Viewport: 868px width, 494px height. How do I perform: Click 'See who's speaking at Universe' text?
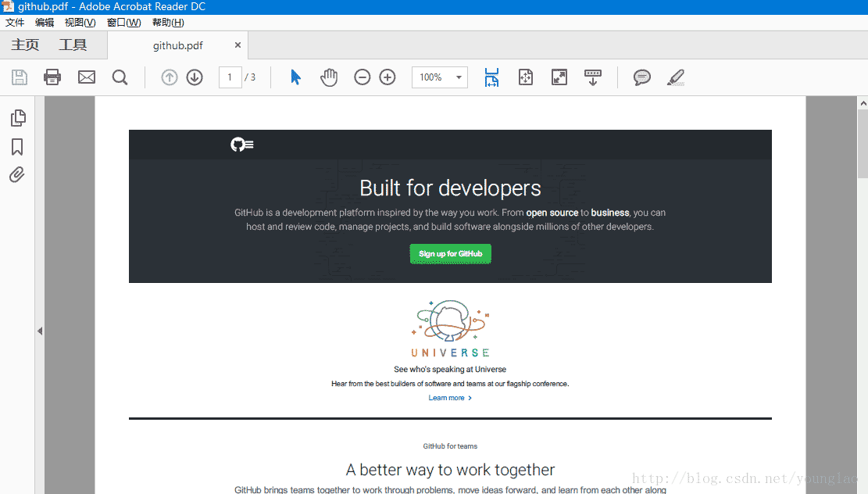pos(450,370)
